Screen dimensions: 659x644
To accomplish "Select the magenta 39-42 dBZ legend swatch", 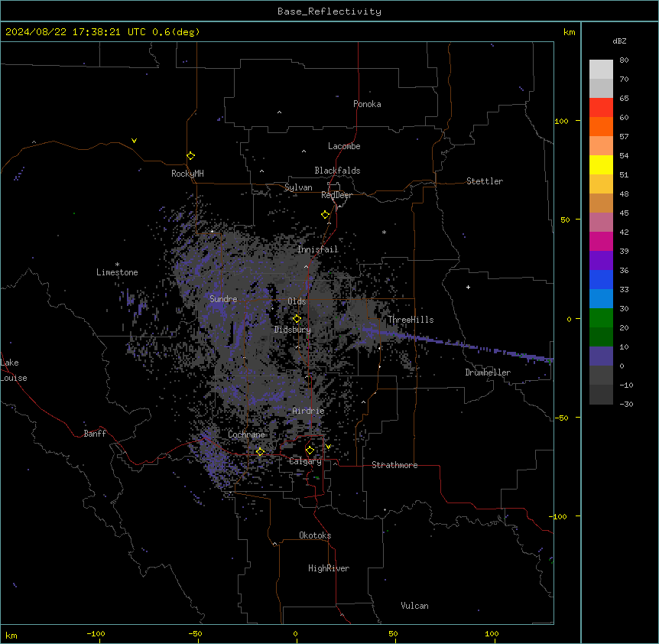I will pyautogui.click(x=601, y=241).
